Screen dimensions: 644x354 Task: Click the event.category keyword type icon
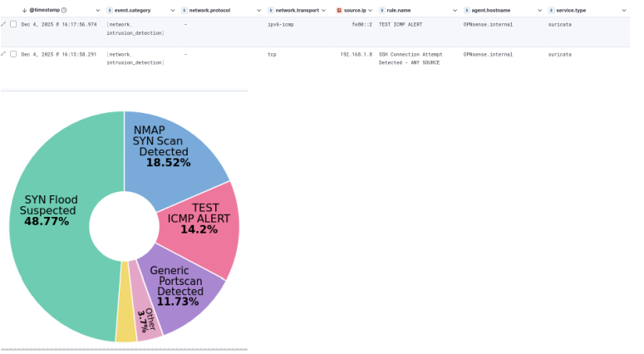tap(110, 10)
